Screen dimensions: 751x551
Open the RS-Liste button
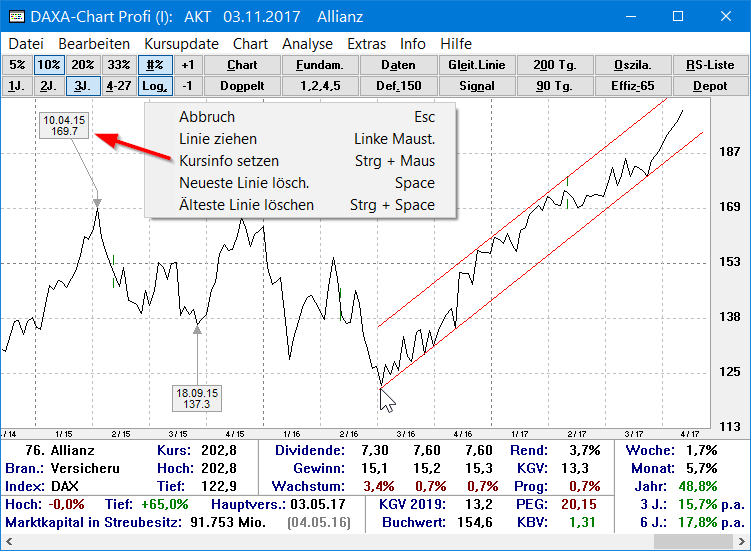710,65
